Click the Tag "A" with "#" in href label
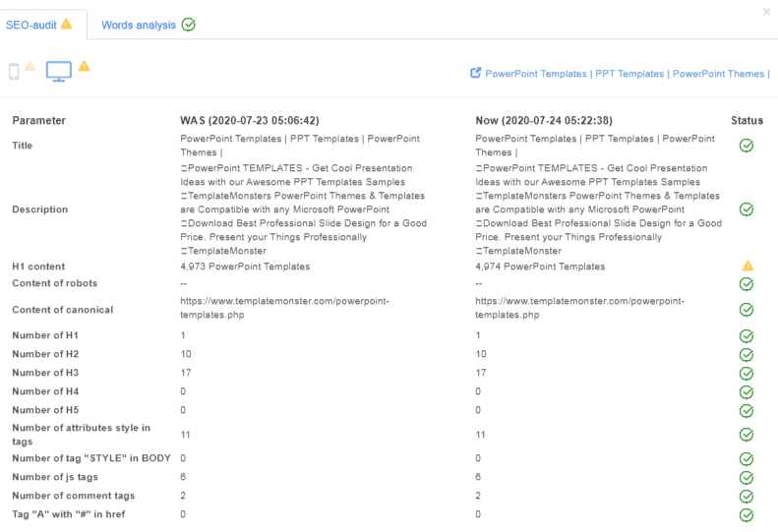This screenshot has width=778, height=532. point(69,514)
